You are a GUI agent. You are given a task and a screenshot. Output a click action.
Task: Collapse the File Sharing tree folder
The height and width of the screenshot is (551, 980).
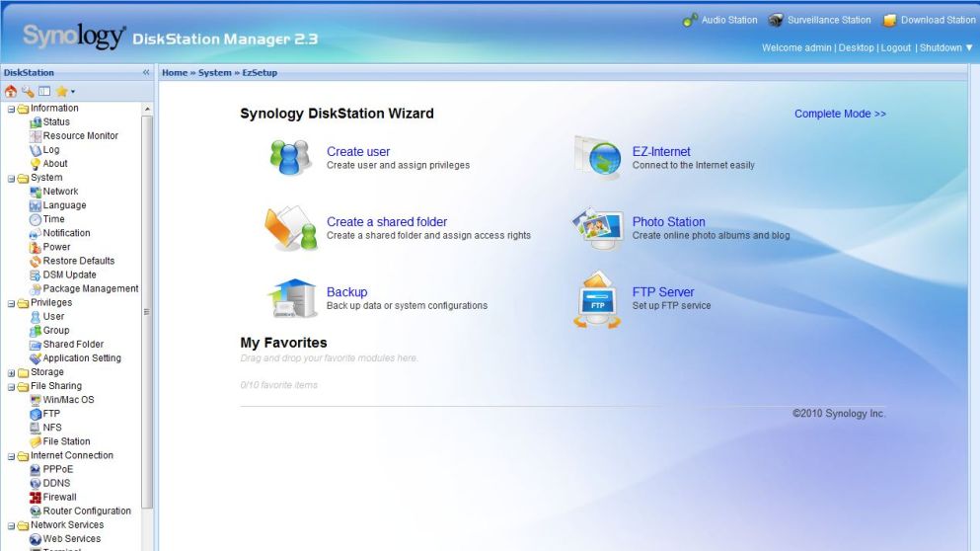(11, 387)
